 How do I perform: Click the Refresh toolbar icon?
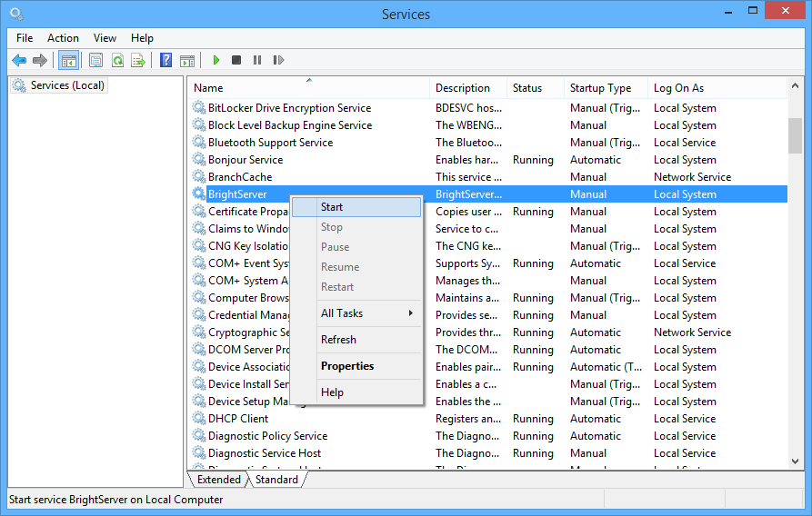(x=117, y=60)
